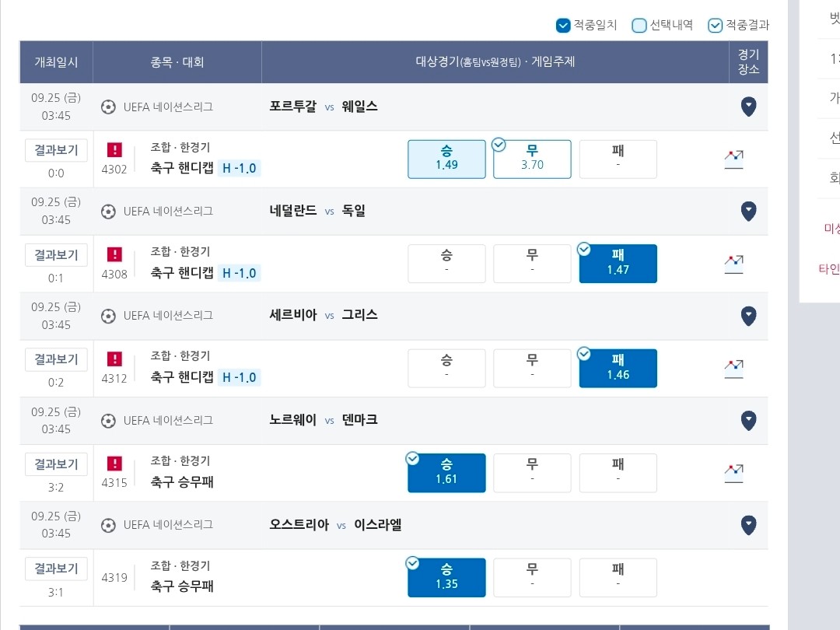The height and width of the screenshot is (630, 840).
Task: Select 승 1.35 for 오스트리아 vs 이스라엘
Action: point(446,577)
